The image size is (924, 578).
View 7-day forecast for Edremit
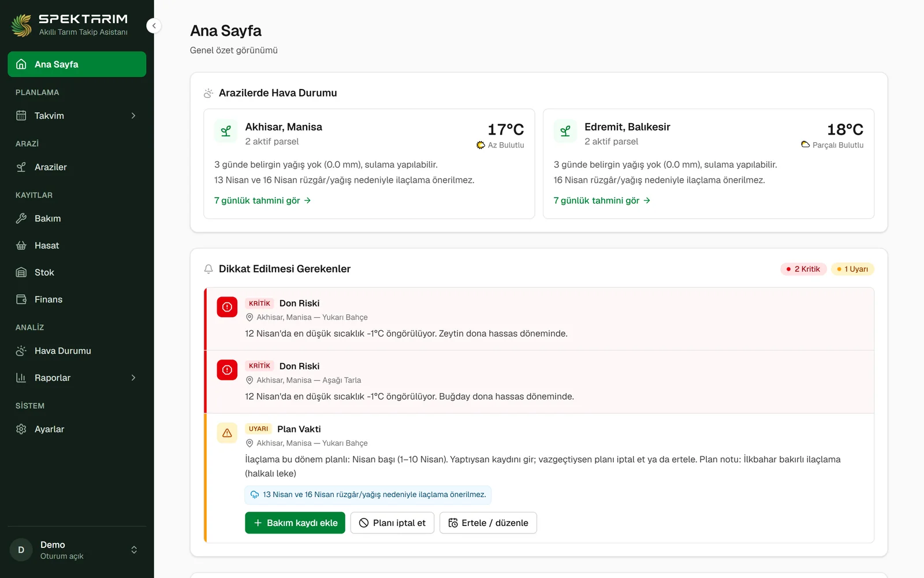click(x=602, y=201)
